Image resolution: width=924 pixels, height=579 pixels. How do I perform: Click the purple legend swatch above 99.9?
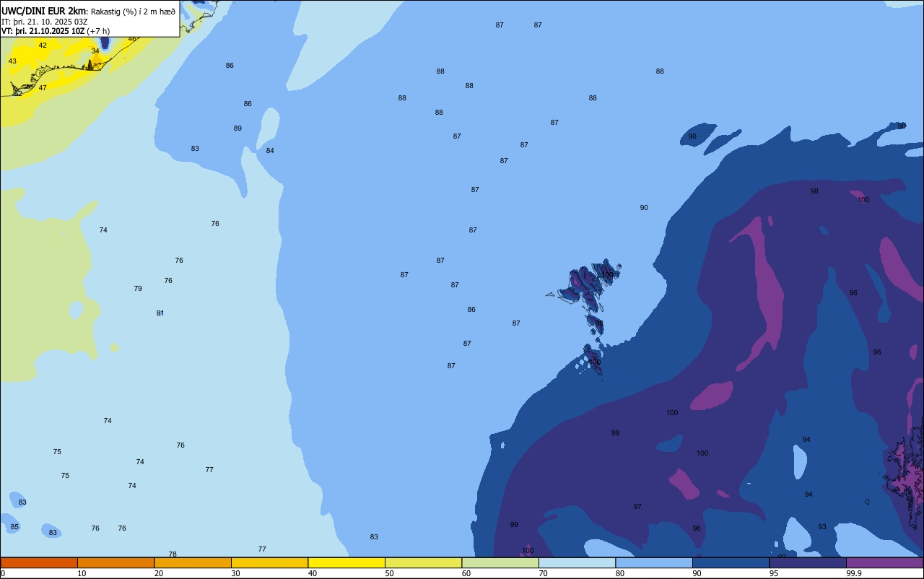884,562
